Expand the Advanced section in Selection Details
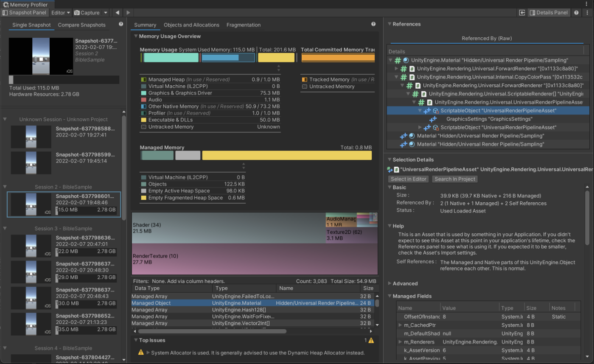 click(390, 283)
